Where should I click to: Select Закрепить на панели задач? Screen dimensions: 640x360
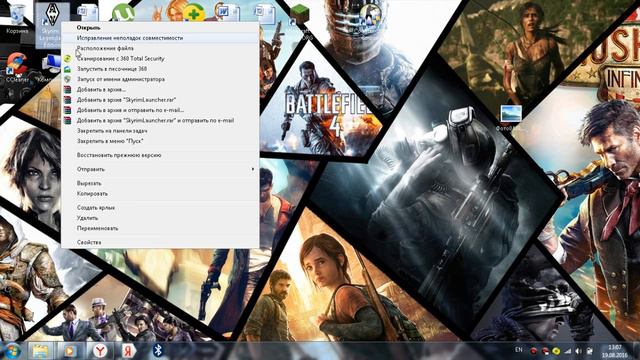pos(160,131)
